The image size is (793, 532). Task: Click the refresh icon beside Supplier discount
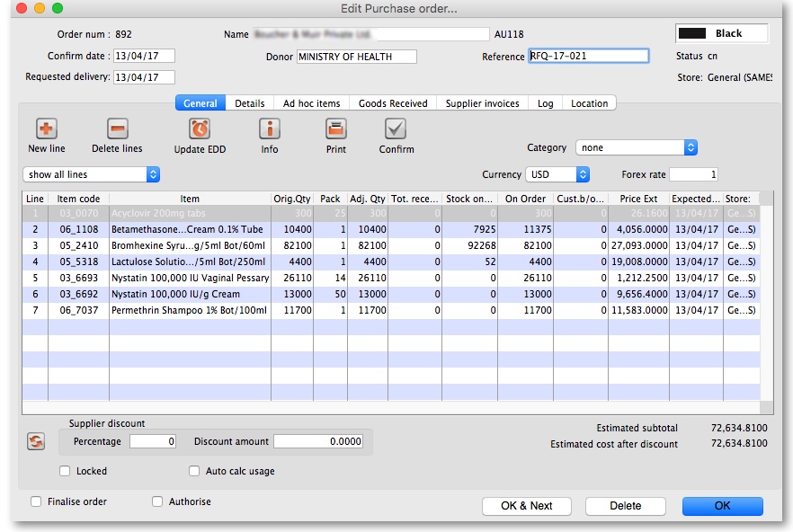36,441
